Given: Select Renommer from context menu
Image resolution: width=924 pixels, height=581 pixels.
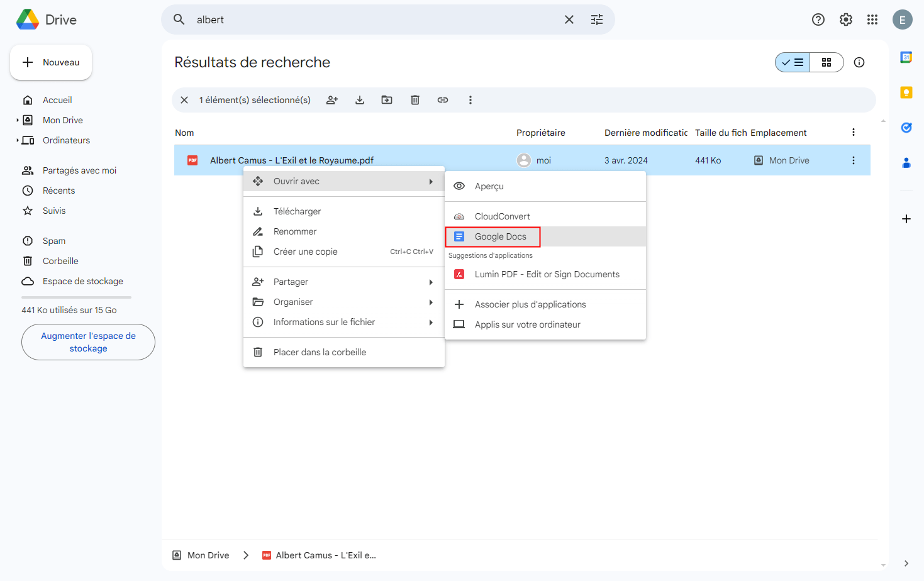Looking at the screenshot, I should pyautogui.click(x=295, y=231).
